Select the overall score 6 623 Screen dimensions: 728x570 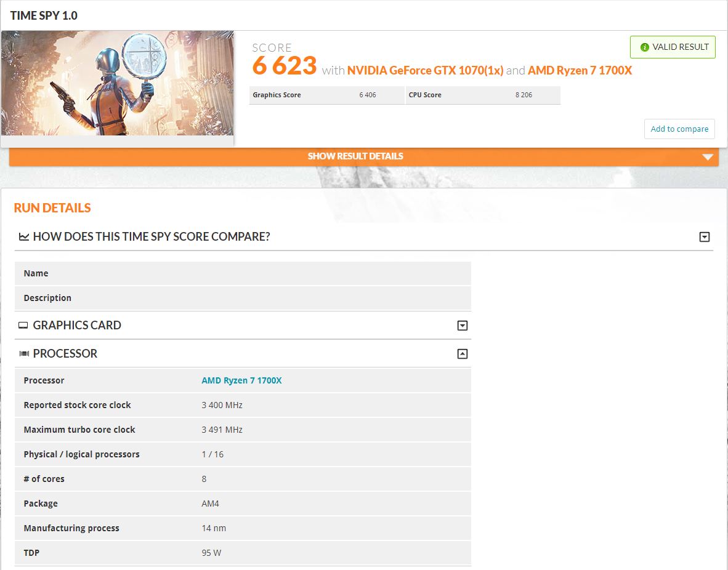pos(285,65)
